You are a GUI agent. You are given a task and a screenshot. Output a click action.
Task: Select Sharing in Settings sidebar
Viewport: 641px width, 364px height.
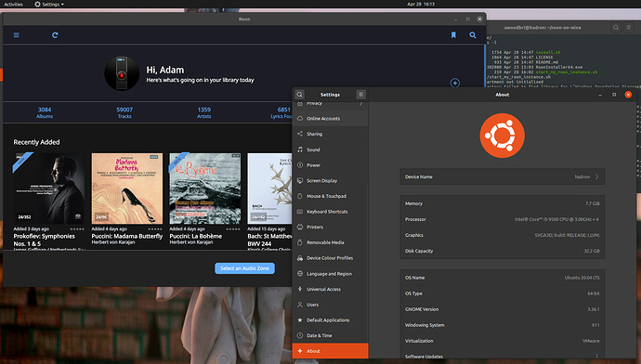coord(331,134)
